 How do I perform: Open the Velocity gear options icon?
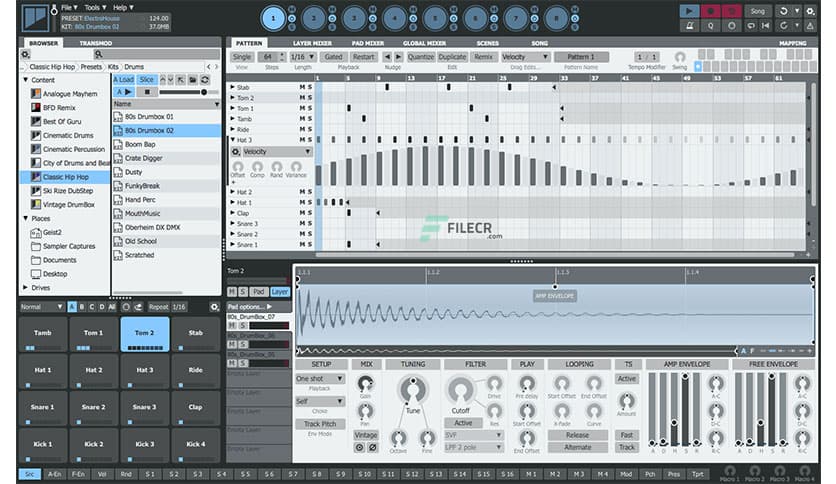click(x=236, y=151)
